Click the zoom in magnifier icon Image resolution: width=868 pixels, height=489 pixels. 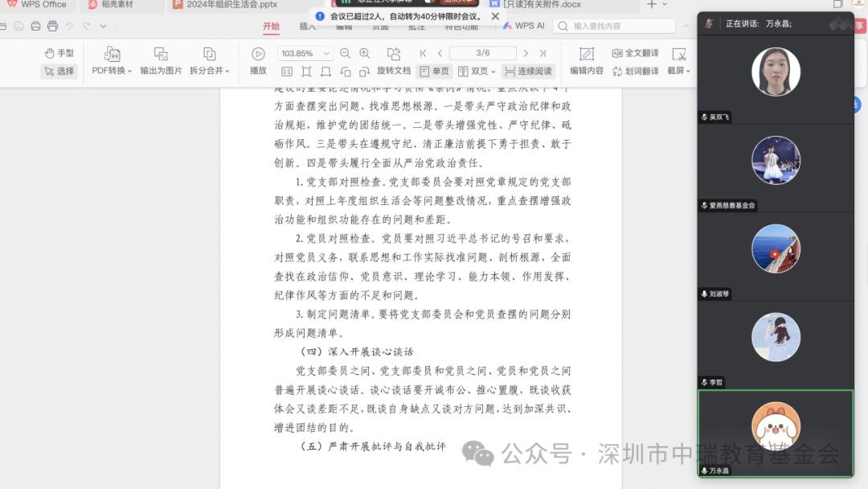(x=365, y=53)
